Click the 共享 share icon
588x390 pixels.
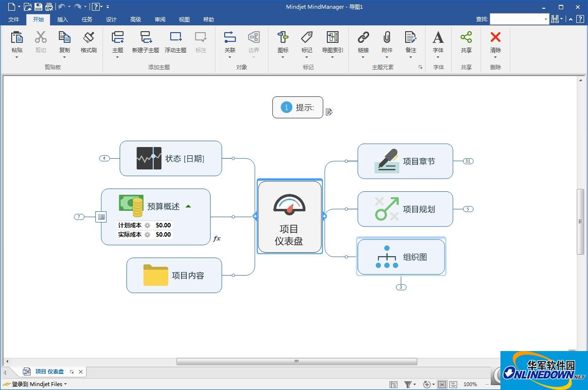pyautogui.click(x=466, y=37)
